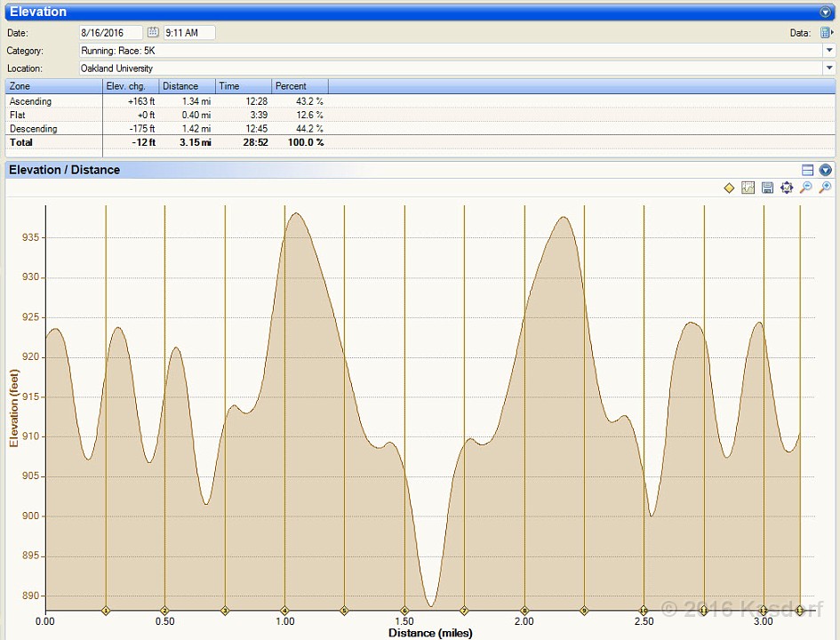The image size is (840, 640).
Task: Expand the Location dropdown arrow
Action: (829, 68)
